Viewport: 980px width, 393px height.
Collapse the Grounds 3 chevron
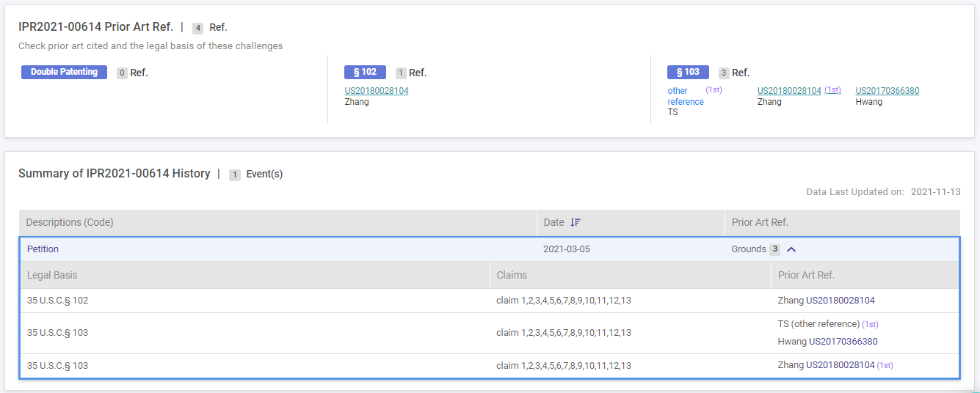click(x=791, y=249)
